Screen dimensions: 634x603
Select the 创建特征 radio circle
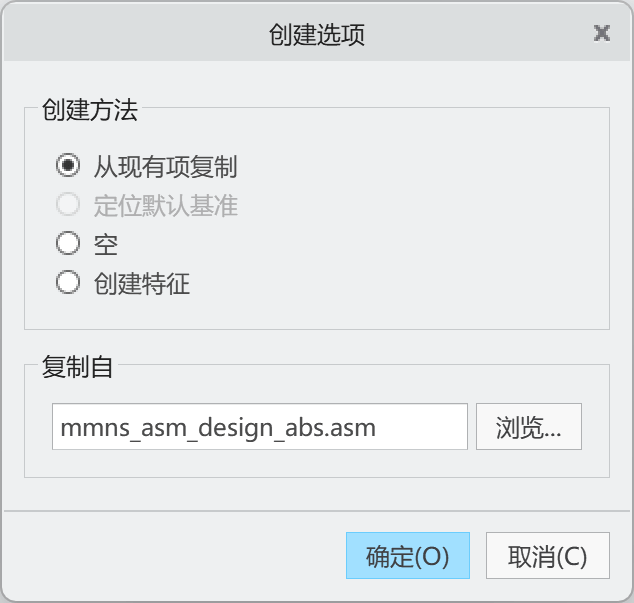point(68,282)
